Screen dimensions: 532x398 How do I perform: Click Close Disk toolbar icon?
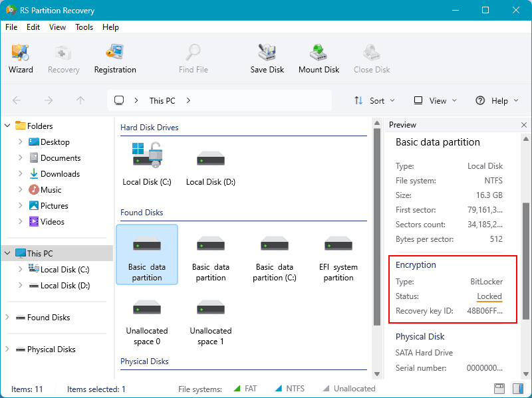click(x=372, y=58)
